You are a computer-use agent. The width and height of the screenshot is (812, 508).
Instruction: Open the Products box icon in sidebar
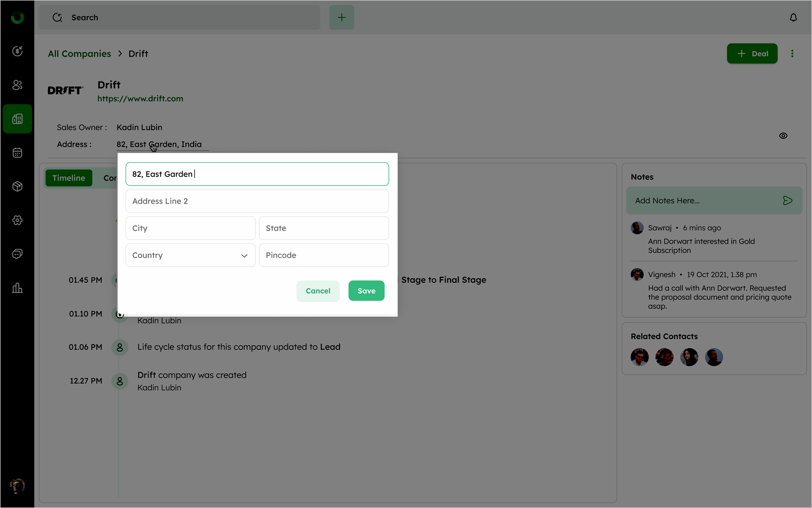pyautogui.click(x=17, y=187)
